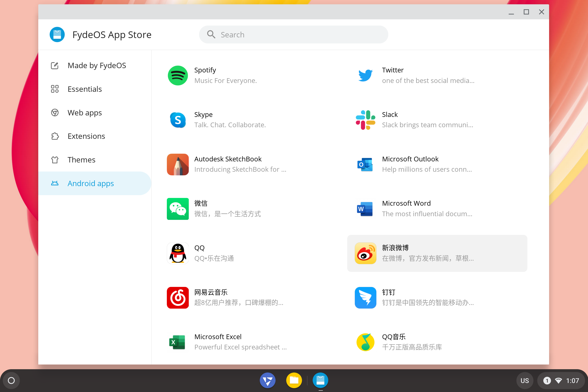This screenshot has height=392, width=588.
Task: Open the launcher circle button
Action: tap(11, 380)
